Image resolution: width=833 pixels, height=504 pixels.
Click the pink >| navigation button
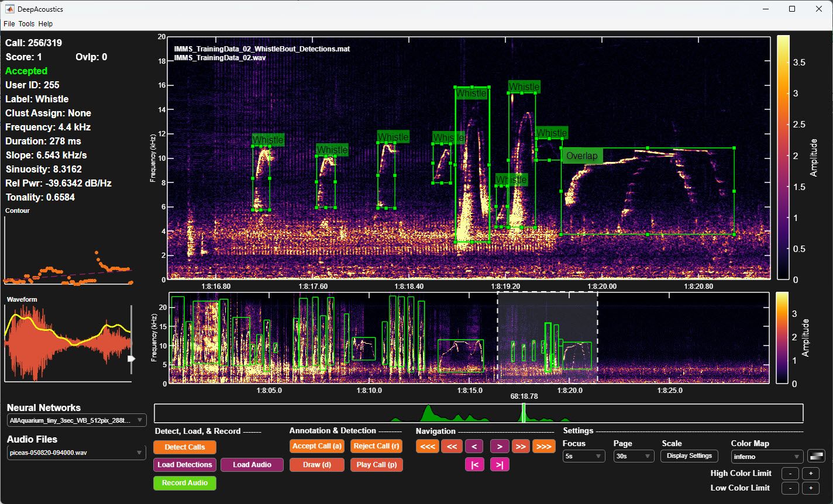pyautogui.click(x=500, y=465)
